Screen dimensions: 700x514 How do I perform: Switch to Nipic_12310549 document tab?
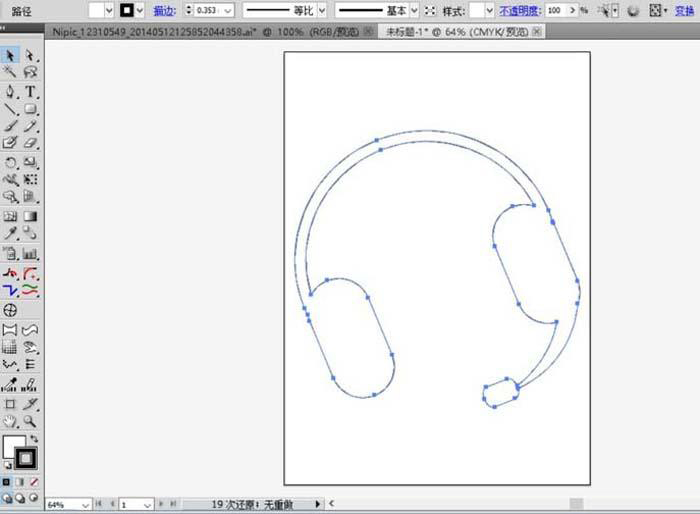(211, 32)
